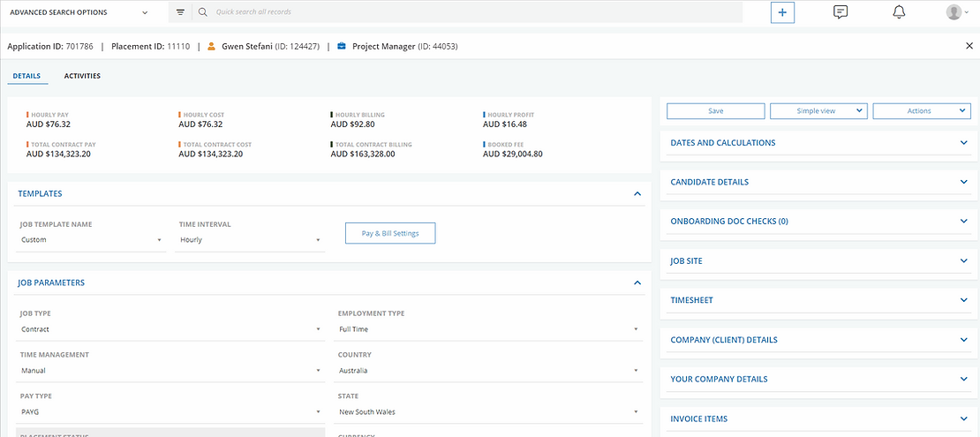Click the magnifying glass search icon

(202, 12)
